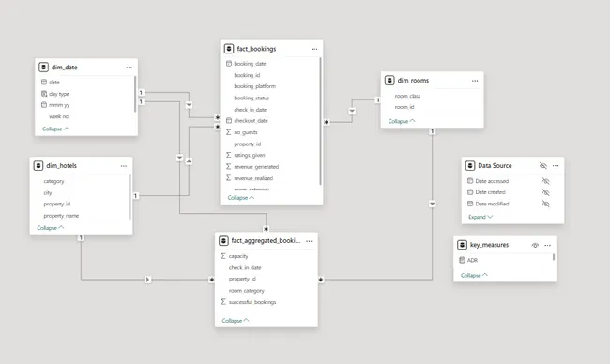Screen dimensions: 610x364
Task: Collapse the dim_hotels table
Action: (x=50, y=227)
